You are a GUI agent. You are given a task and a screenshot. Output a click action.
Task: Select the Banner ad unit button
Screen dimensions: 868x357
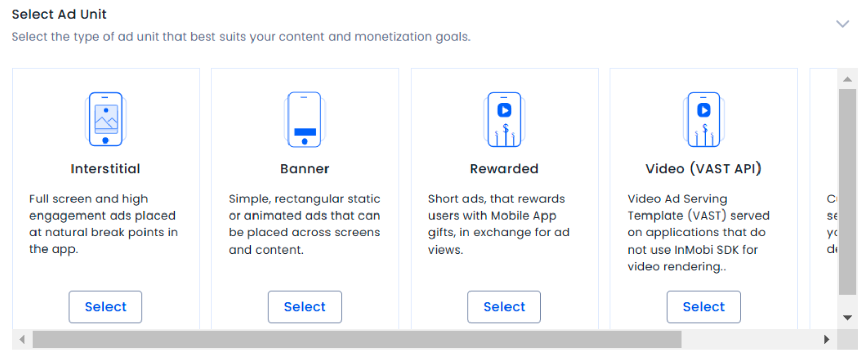click(x=305, y=307)
